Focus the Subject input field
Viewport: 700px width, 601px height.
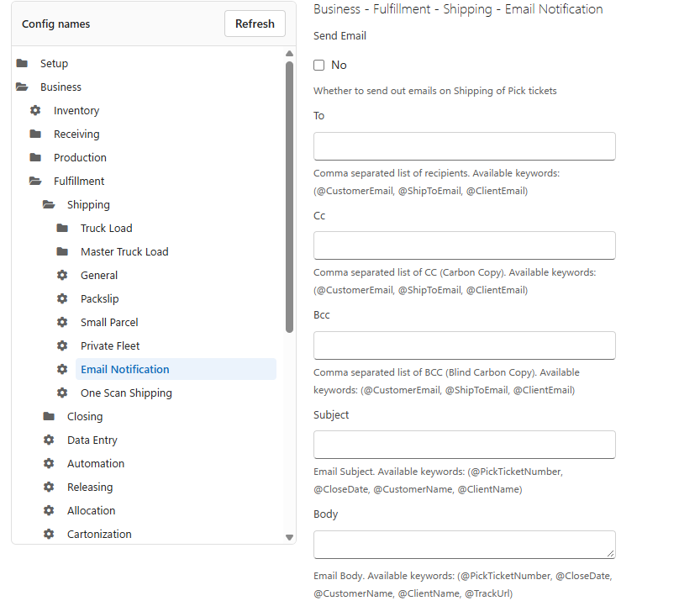(464, 445)
